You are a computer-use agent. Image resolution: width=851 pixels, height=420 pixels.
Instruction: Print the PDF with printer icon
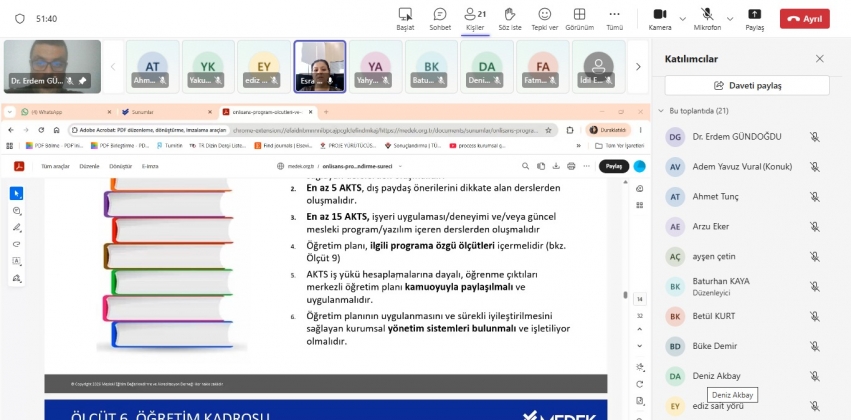click(571, 167)
